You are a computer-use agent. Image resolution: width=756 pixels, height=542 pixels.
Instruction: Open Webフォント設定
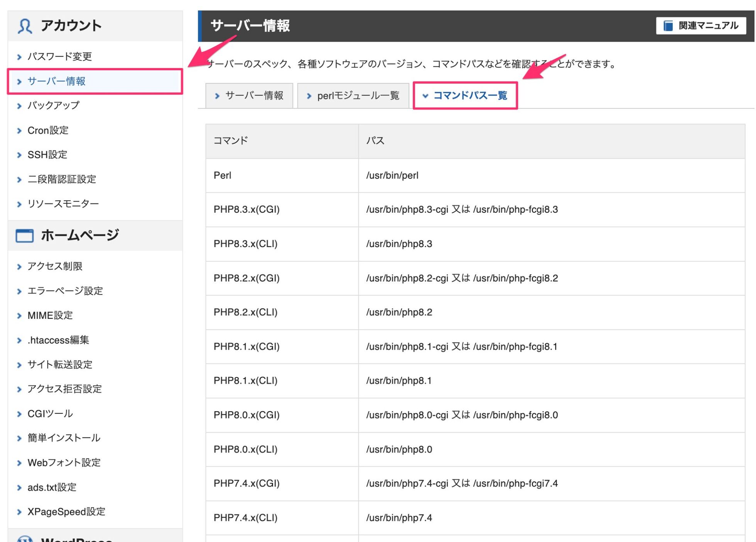64,462
